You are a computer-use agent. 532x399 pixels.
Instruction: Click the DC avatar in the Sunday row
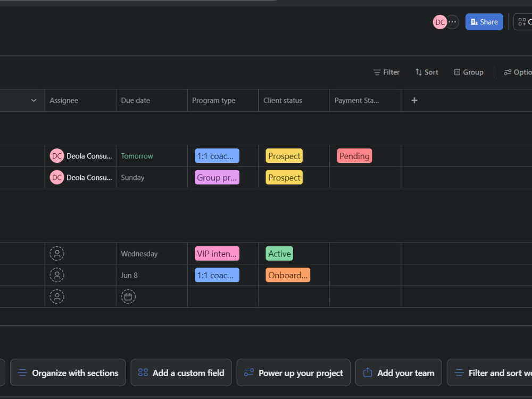pos(57,178)
